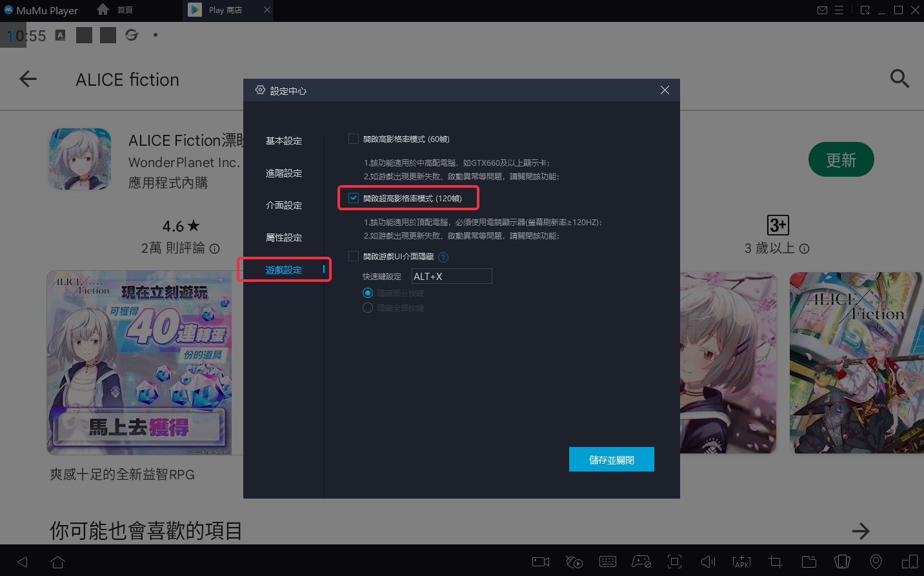The width and height of the screenshot is (924, 576).
Task: Click the 3+ age rating badge
Action: point(778,225)
